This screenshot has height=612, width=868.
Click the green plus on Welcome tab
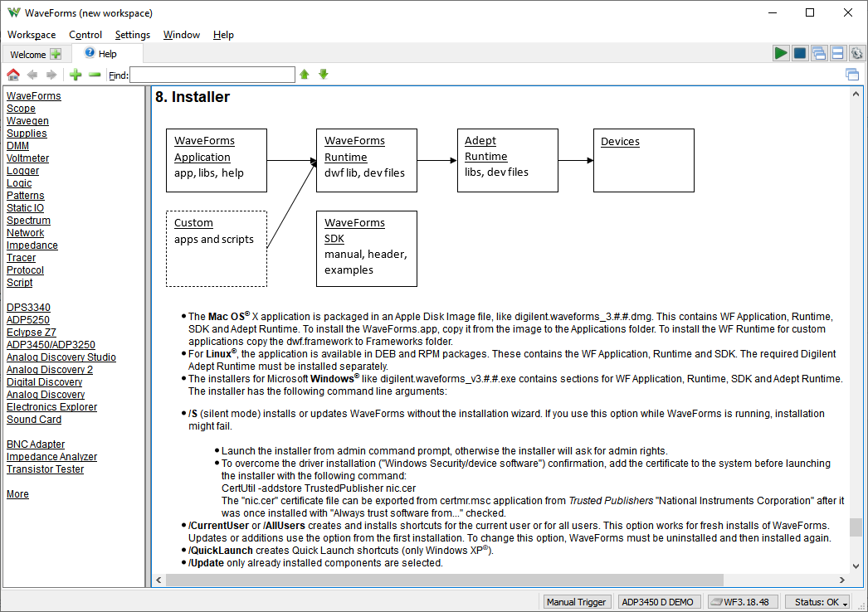56,54
